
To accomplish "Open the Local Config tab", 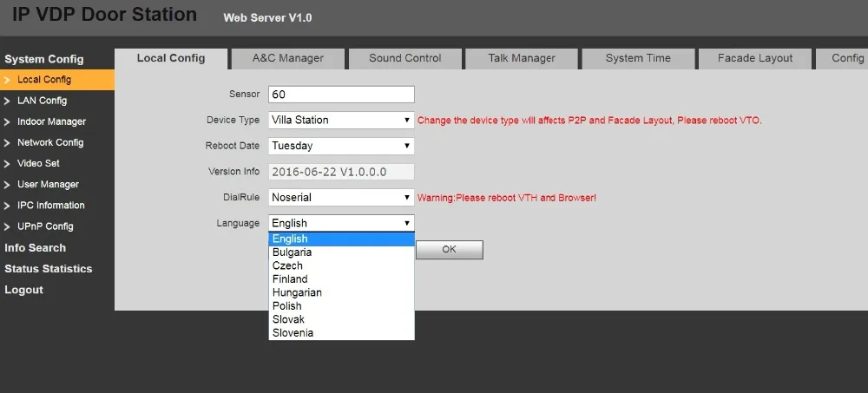I will click(x=171, y=58).
